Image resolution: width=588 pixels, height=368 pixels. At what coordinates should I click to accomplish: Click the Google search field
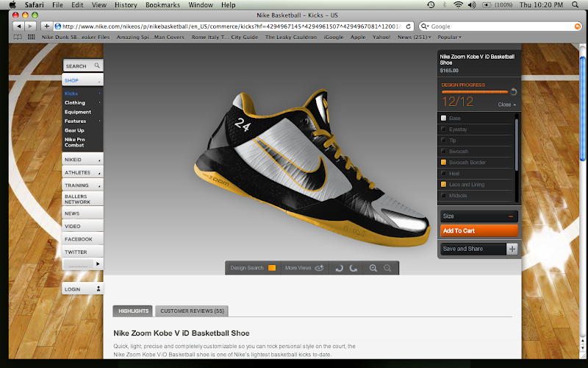coord(501,26)
